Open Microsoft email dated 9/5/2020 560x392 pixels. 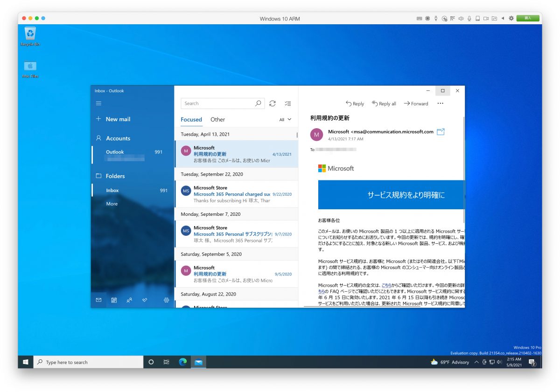[x=237, y=274]
